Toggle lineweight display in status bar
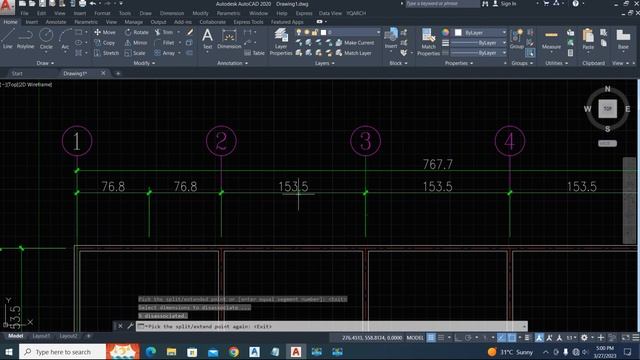 pos(528,338)
